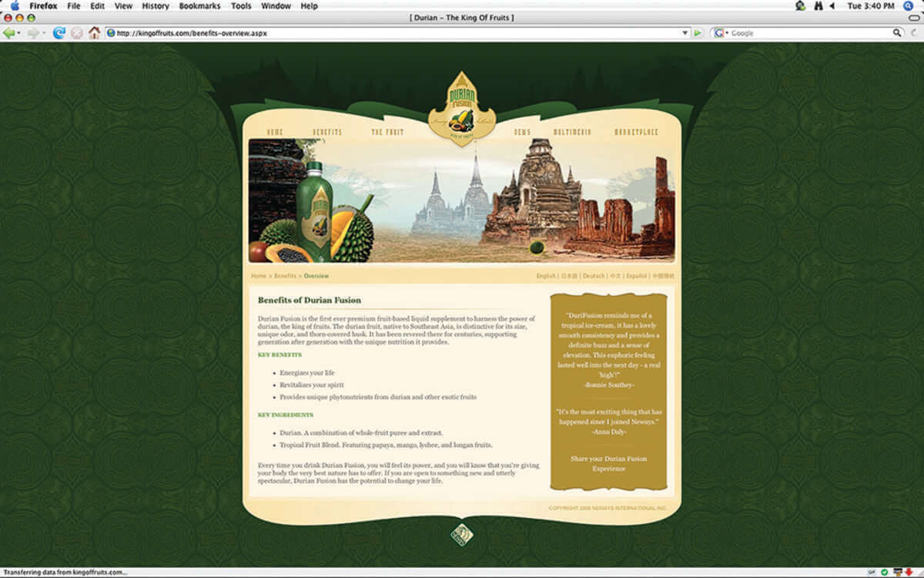Switch language to 日本語
This screenshot has width=924, height=578.
coord(569,276)
